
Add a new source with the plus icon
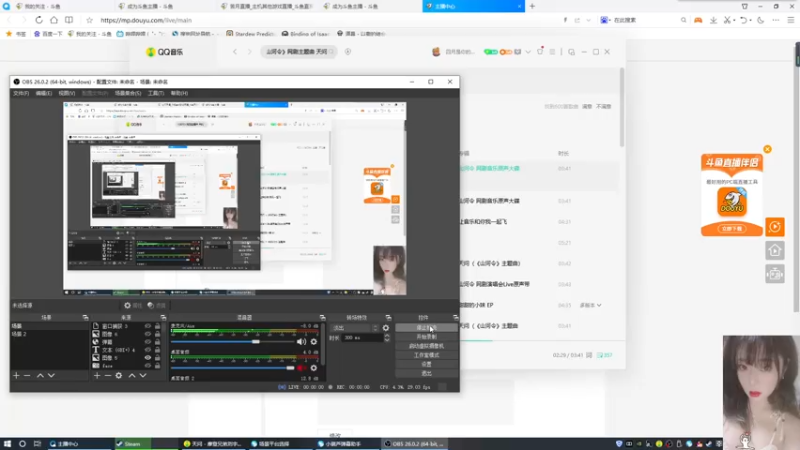(x=97, y=376)
